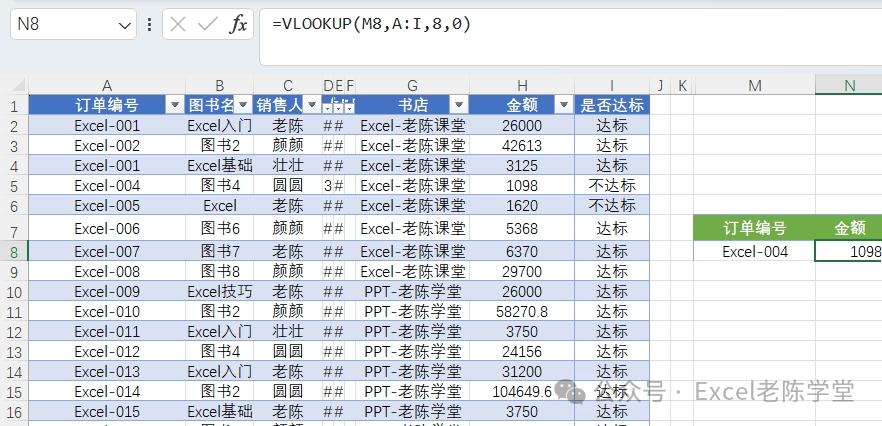The width and height of the screenshot is (882, 426).
Task: Select column I header
Action: pos(612,86)
